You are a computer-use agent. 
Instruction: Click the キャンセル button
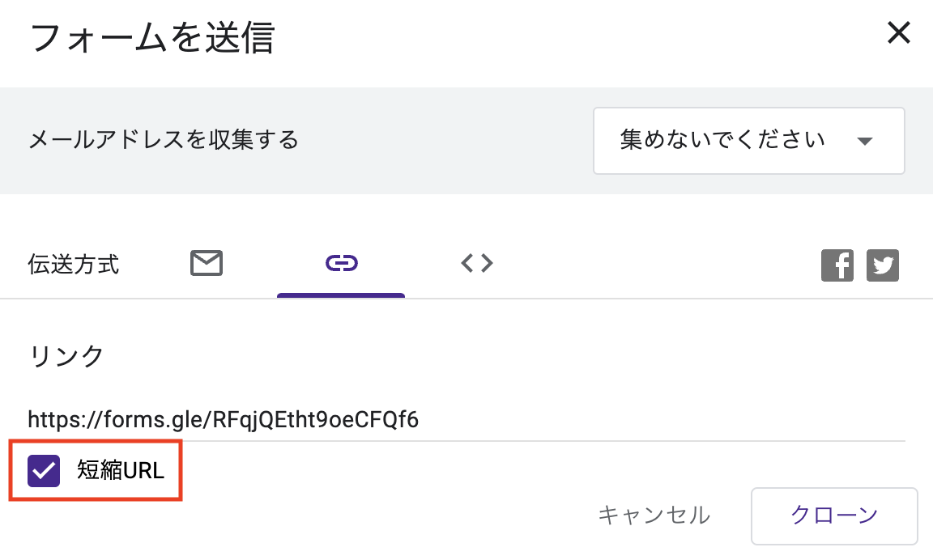654,515
